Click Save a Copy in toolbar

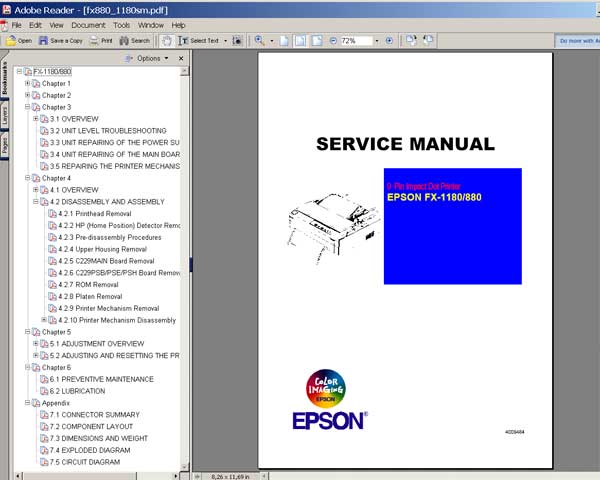(60, 41)
